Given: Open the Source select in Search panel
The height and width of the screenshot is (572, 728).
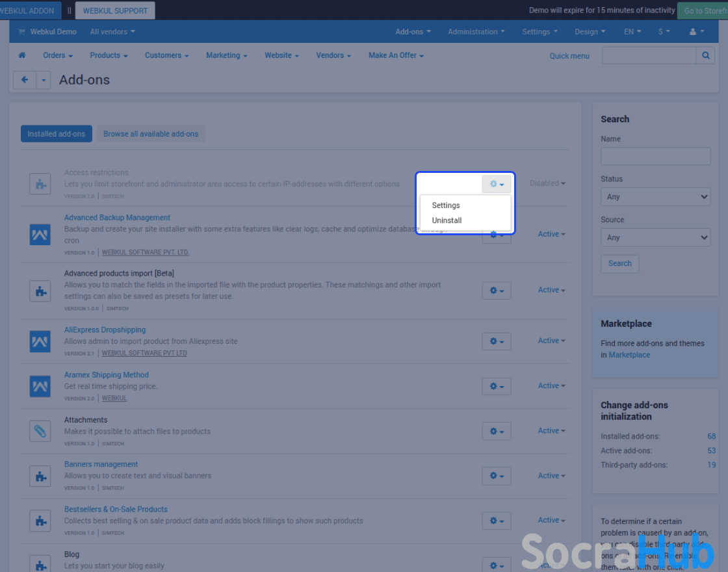Looking at the screenshot, I should coord(655,238).
